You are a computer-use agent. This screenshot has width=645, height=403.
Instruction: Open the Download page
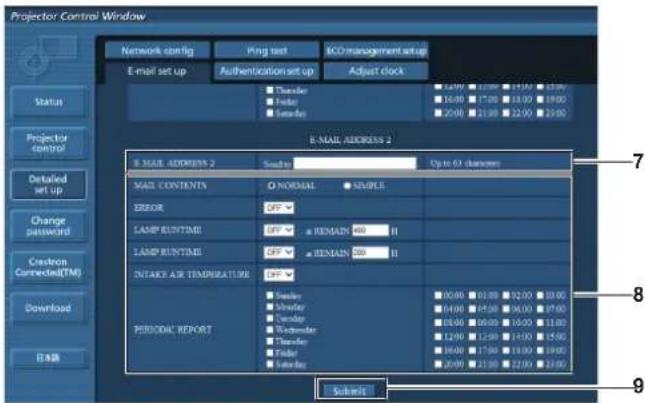(x=49, y=308)
